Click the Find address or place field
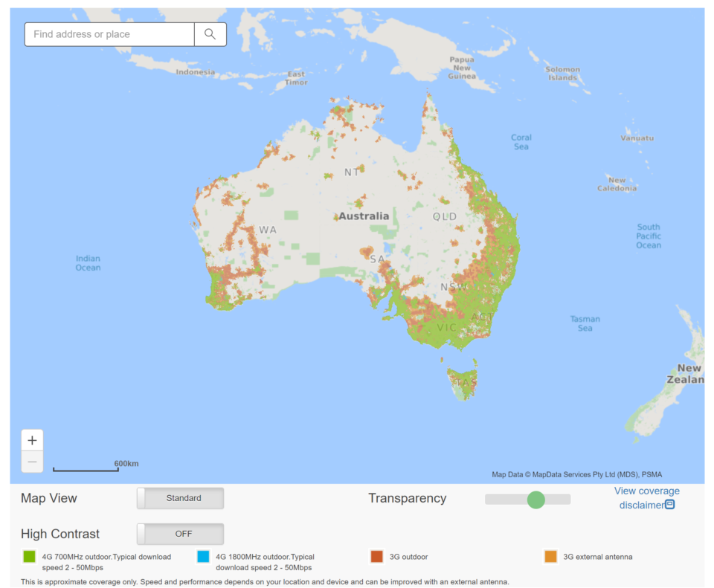This screenshot has height=588, width=714. tap(109, 34)
